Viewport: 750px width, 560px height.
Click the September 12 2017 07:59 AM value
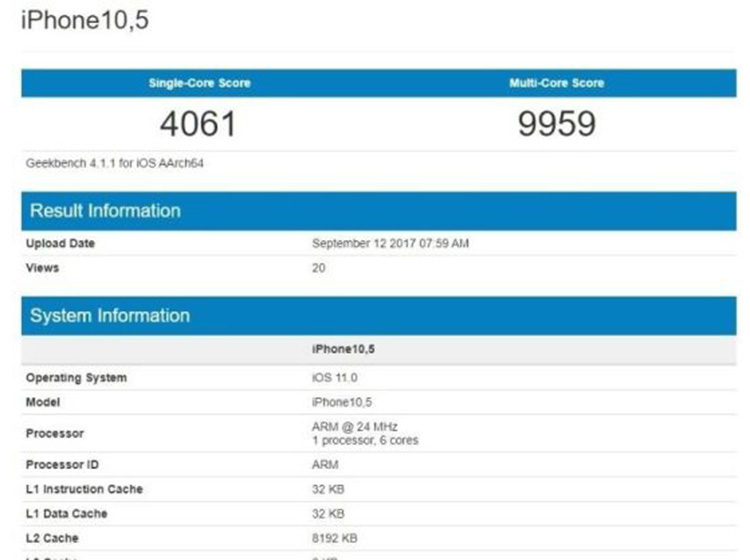(390, 243)
